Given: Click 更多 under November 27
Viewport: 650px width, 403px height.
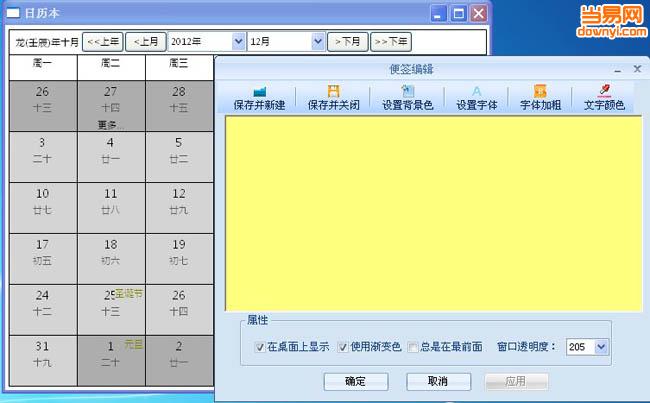Looking at the screenshot, I should tap(110, 125).
